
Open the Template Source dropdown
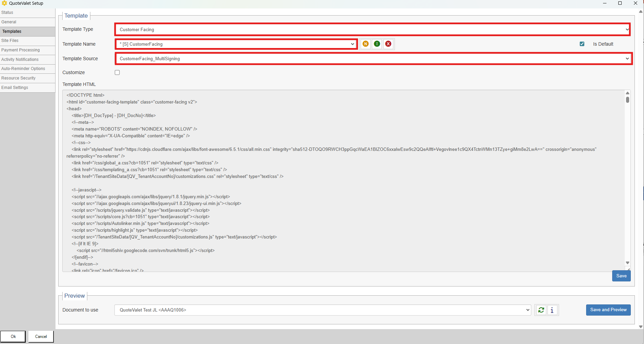coord(373,59)
